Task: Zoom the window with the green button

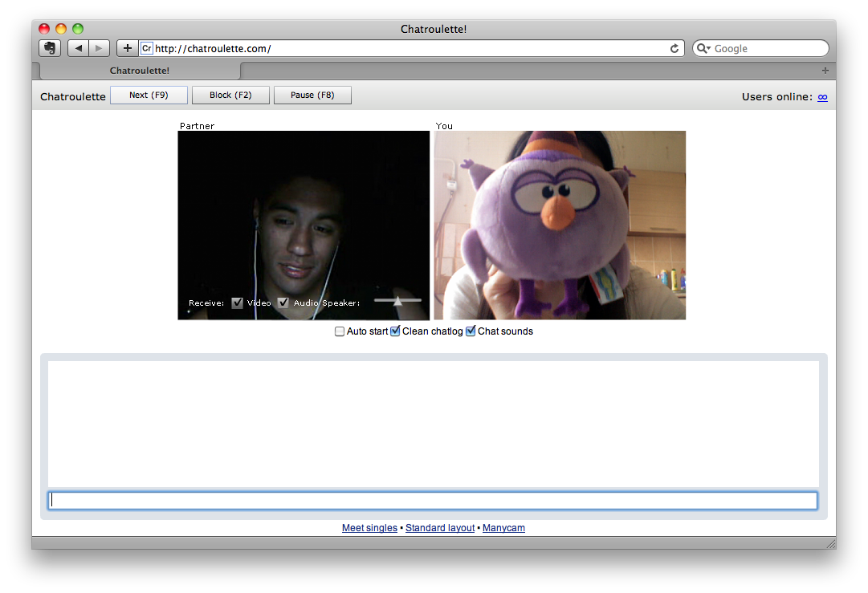Action: coord(78,29)
